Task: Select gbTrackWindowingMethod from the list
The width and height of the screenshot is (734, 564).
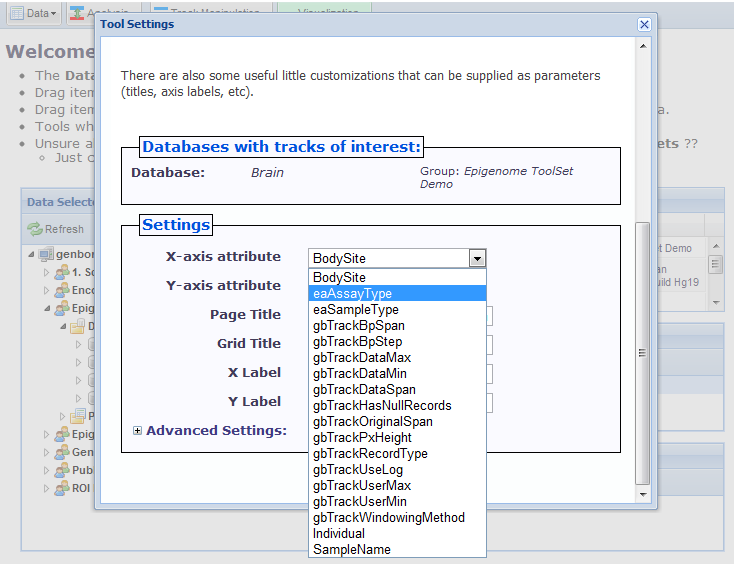Action: 388,518
